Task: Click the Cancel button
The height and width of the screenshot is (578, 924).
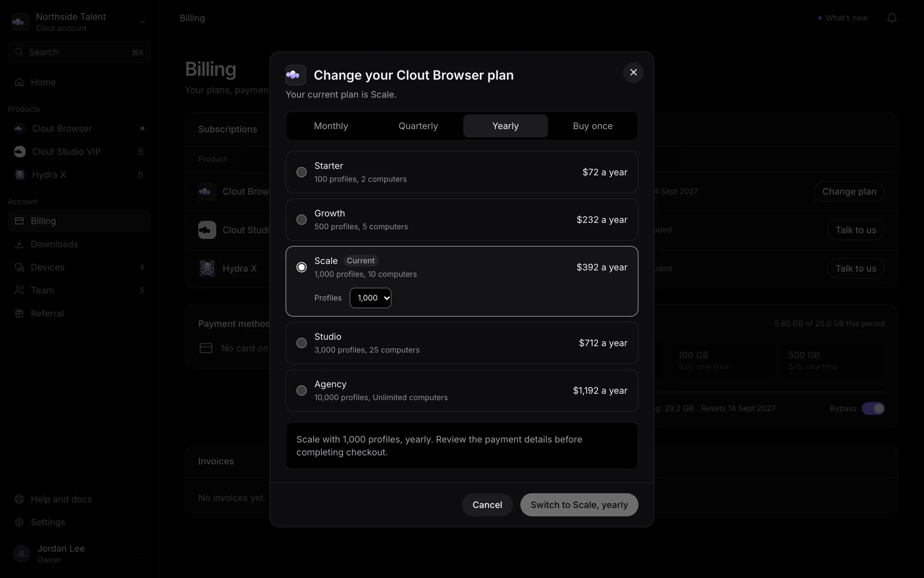Action: (x=487, y=505)
